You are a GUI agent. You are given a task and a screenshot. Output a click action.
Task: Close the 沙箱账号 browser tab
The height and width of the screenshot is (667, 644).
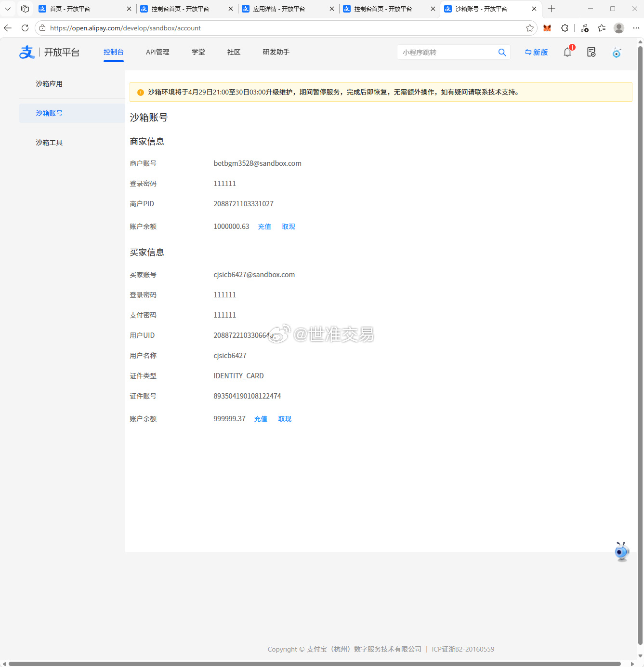[534, 9]
